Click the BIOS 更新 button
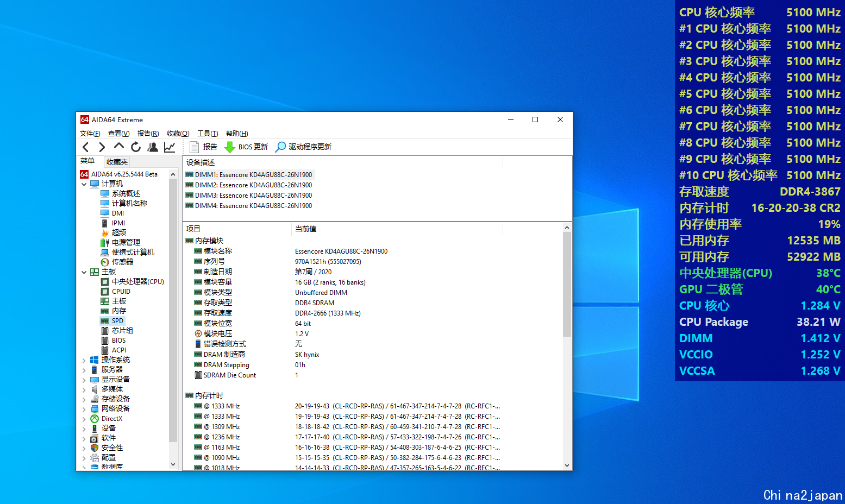The width and height of the screenshot is (845, 504). (246, 147)
